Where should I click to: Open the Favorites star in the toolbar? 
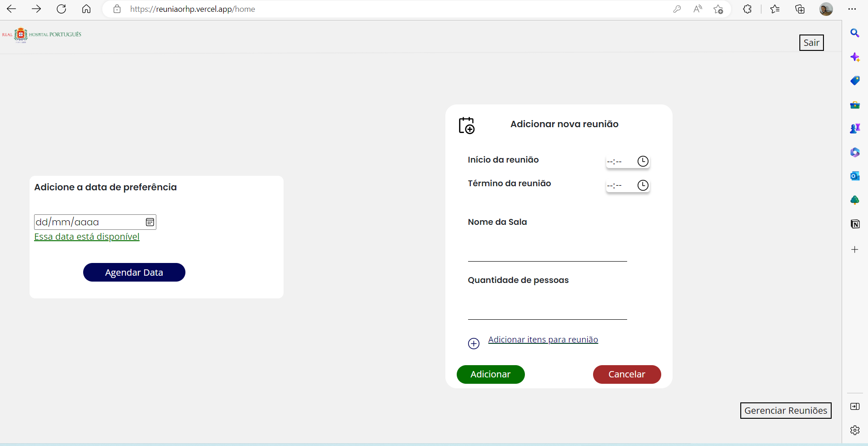pos(775,9)
